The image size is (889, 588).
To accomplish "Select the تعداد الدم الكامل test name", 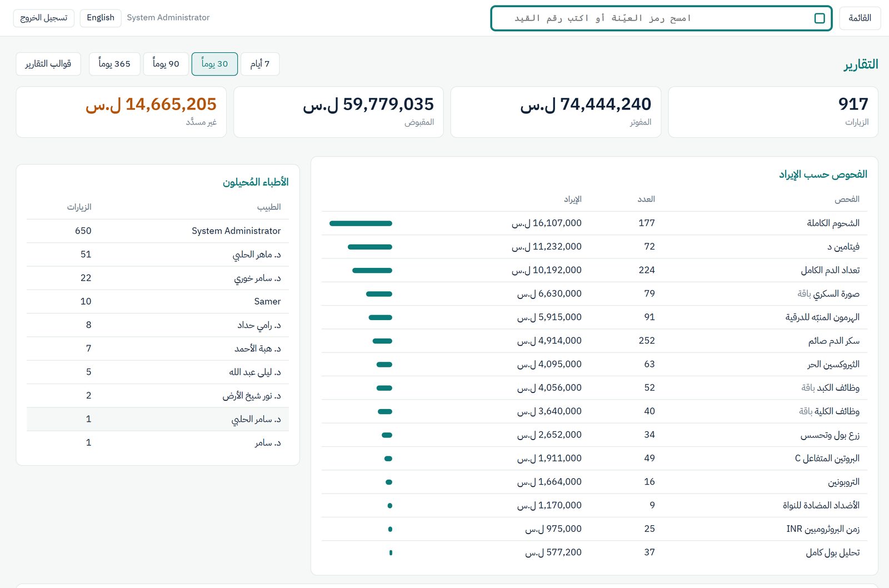I will click(x=830, y=270).
